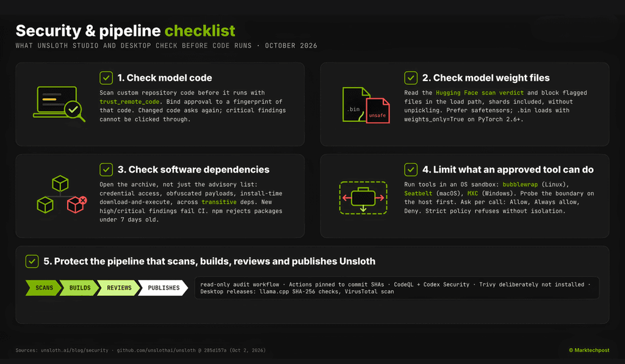Toggle checkbox for Protect the pipeline item
625x364 pixels.
32,261
